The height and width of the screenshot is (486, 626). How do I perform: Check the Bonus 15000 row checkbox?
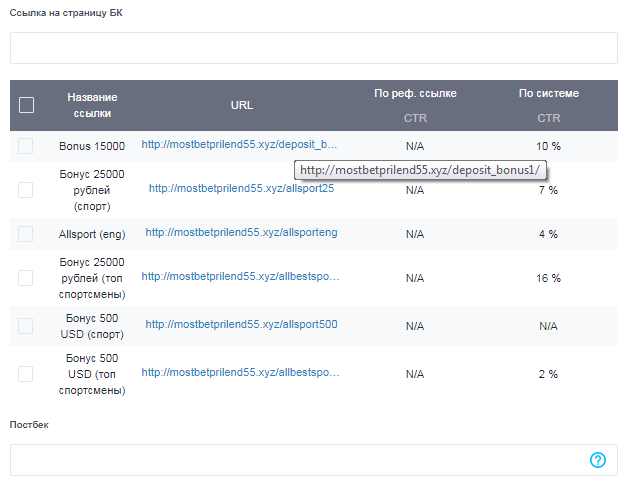(x=26, y=146)
